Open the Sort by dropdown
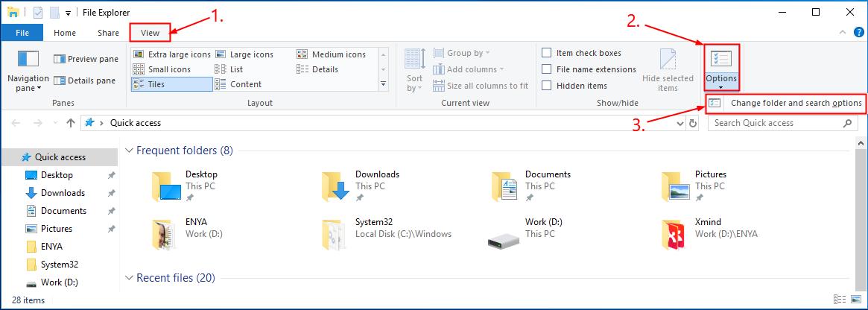Image resolution: width=868 pixels, height=310 pixels. pyautogui.click(x=414, y=83)
